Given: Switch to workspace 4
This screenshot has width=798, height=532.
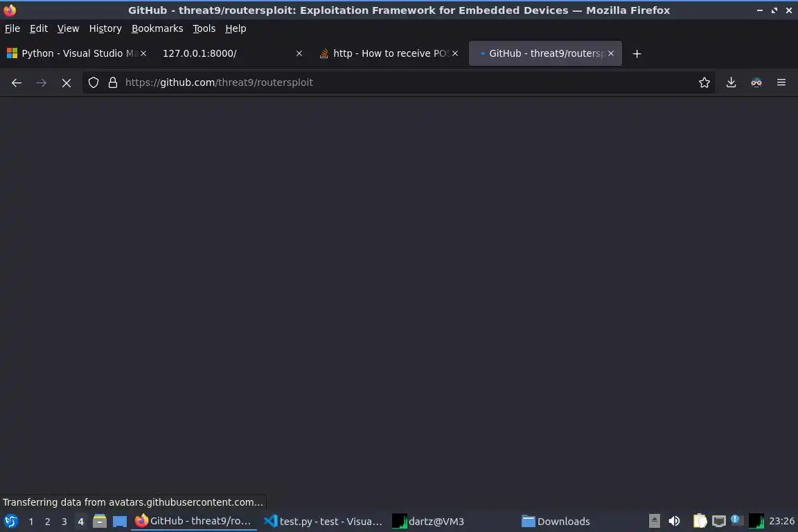Looking at the screenshot, I should coord(80,522).
